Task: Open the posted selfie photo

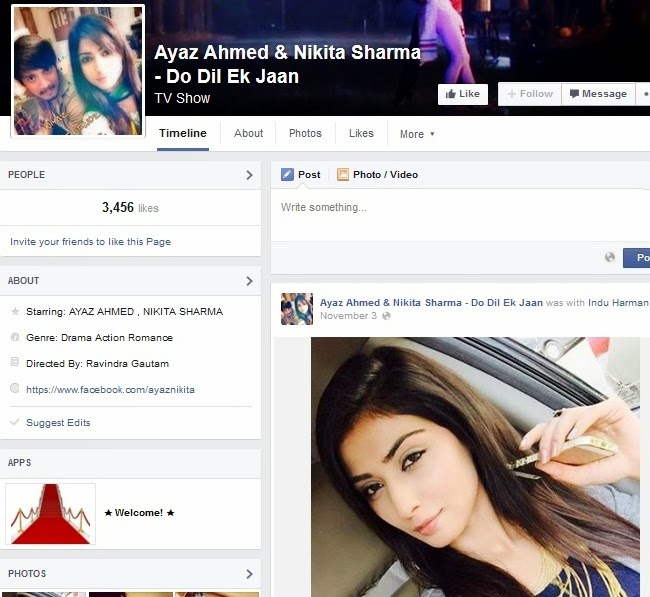Action: [475, 467]
